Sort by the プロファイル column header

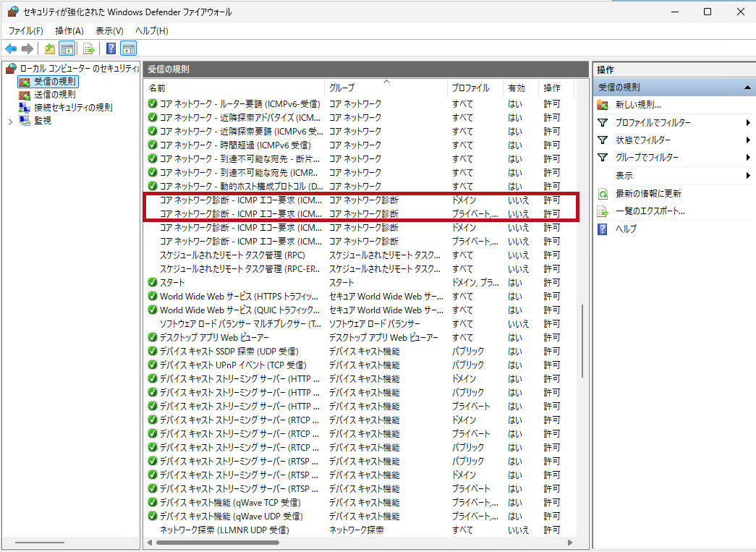pyautogui.click(x=475, y=88)
